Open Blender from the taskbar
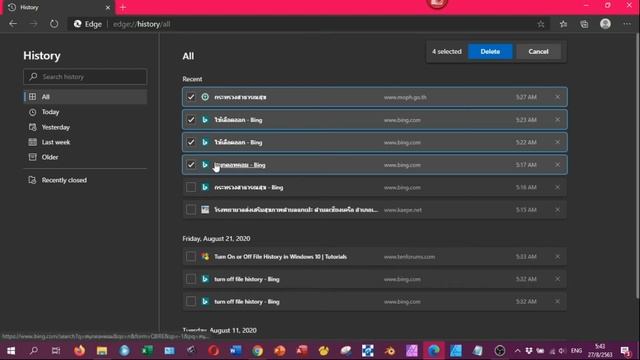The width and height of the screenshot is (640, 360). [390, 350]
